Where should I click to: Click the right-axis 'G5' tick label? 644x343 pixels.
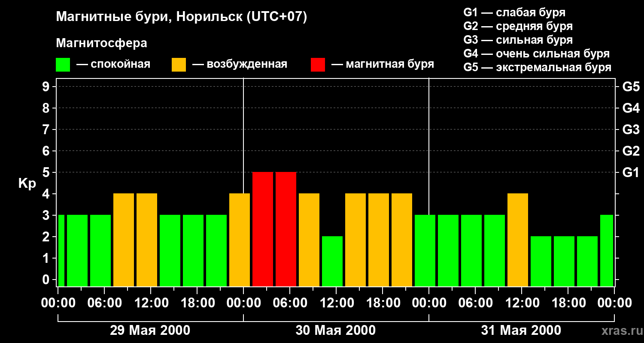coord(631,87)
